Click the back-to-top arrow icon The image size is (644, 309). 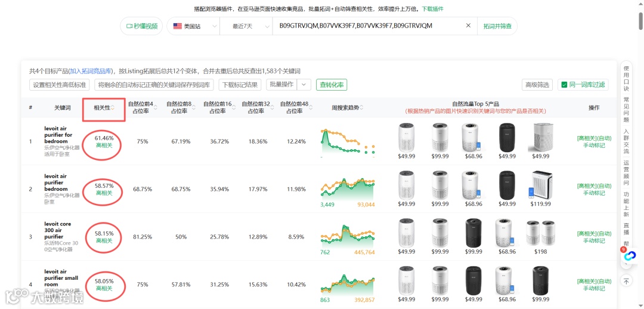(626, 281)
